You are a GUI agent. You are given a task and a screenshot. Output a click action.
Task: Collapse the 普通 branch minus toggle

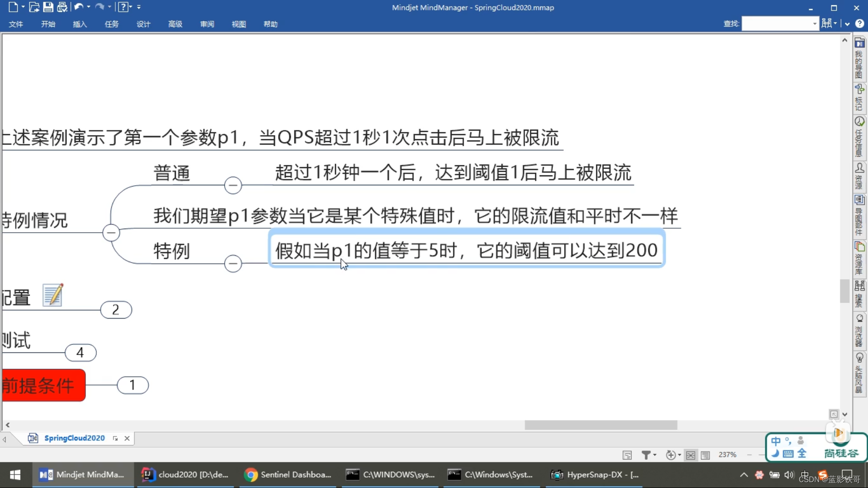coord(233,185)
